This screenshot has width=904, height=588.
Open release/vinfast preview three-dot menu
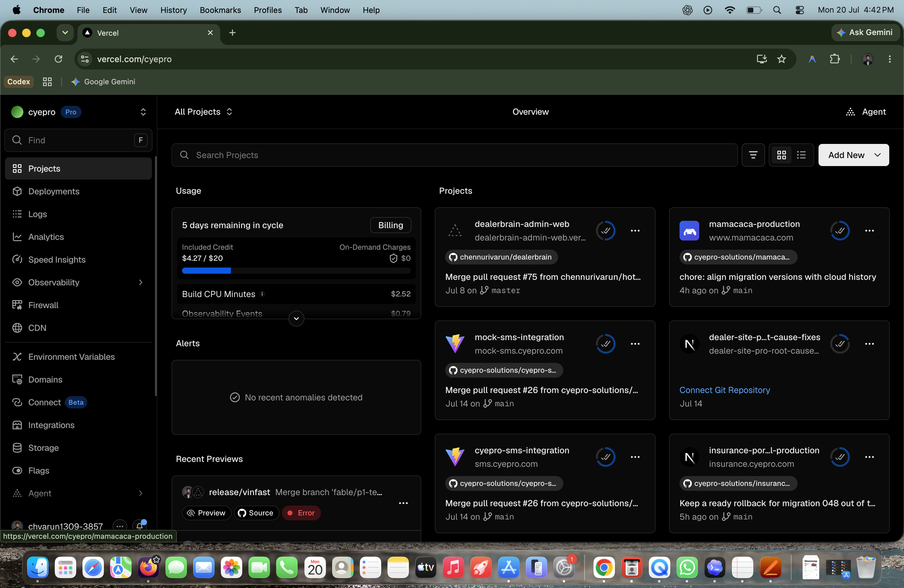tap(403, 503)
